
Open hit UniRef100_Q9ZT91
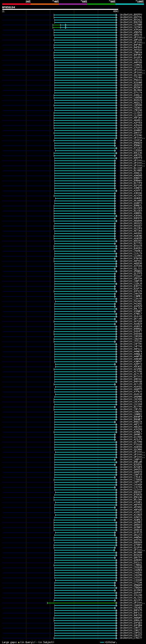[x=131, y=17]
